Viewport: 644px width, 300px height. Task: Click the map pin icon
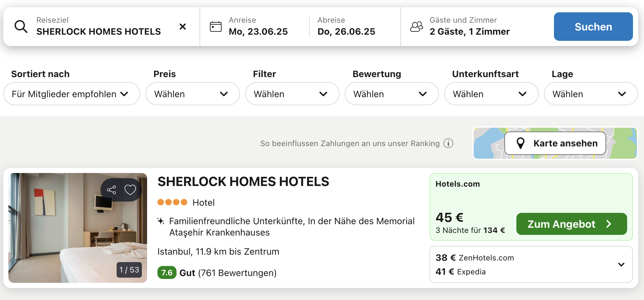pyautogui.click(x=521, y=143)
